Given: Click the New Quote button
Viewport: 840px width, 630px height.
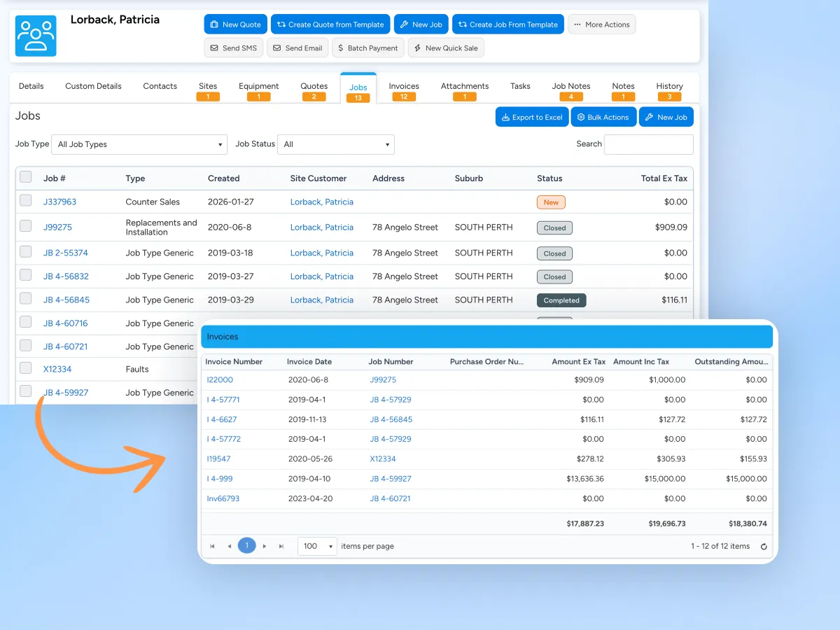Looking at the screenshot, I should (x=236, y=24).
